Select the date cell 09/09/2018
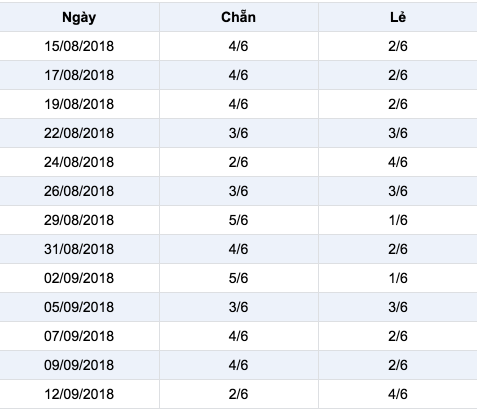Screen dimensions: 477x410 point(79,365)
